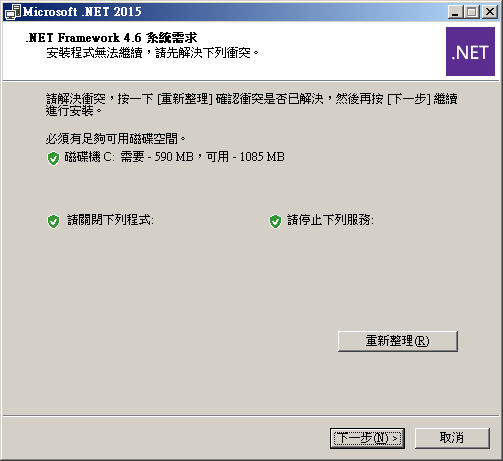
Task: Click green shield next to 請關閉下列程式
Action: click(53, 222)
